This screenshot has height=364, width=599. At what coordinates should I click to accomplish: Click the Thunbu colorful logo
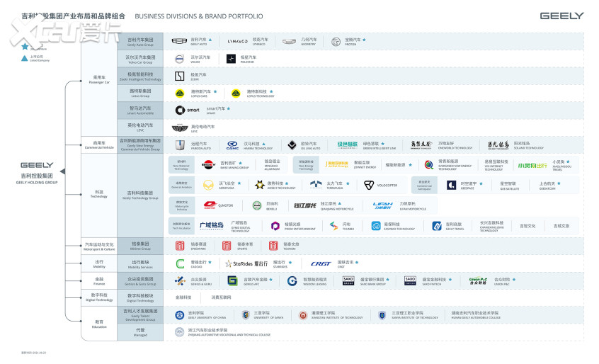click(x=333, y=226)
